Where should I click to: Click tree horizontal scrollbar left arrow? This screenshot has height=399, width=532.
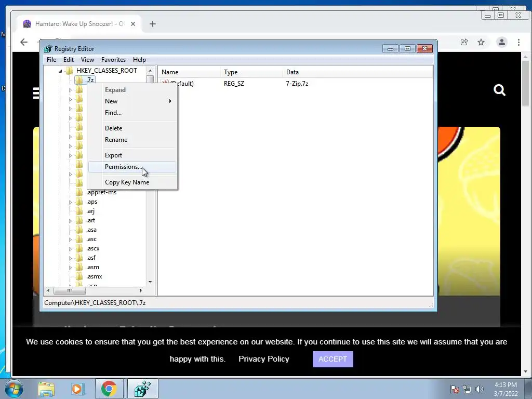tap(48, 290)
